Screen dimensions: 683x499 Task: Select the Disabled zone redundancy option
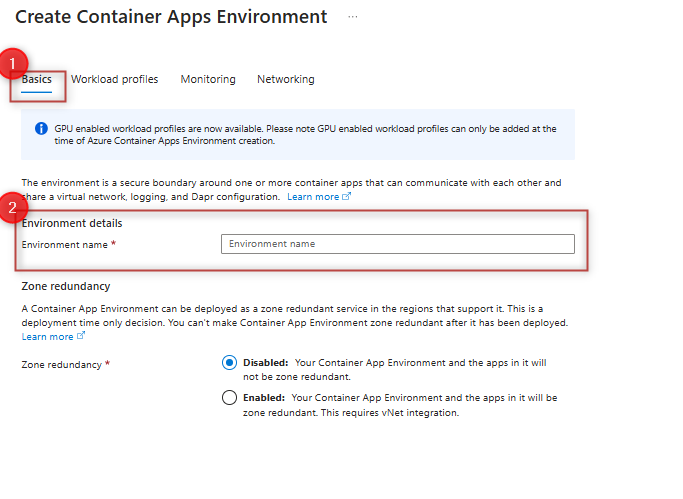click(x=229, y=363)
